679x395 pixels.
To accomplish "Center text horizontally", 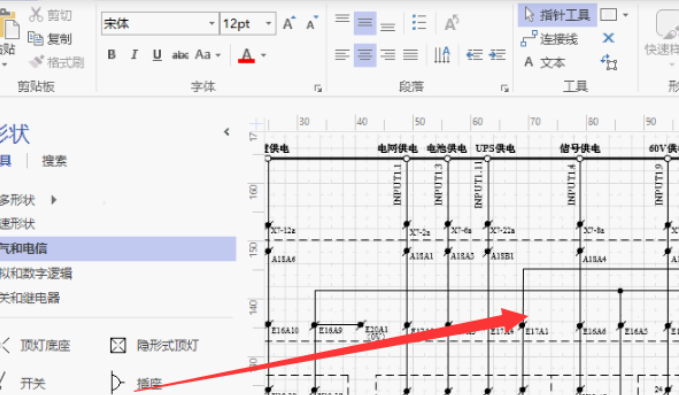I will tap(365, 55).
